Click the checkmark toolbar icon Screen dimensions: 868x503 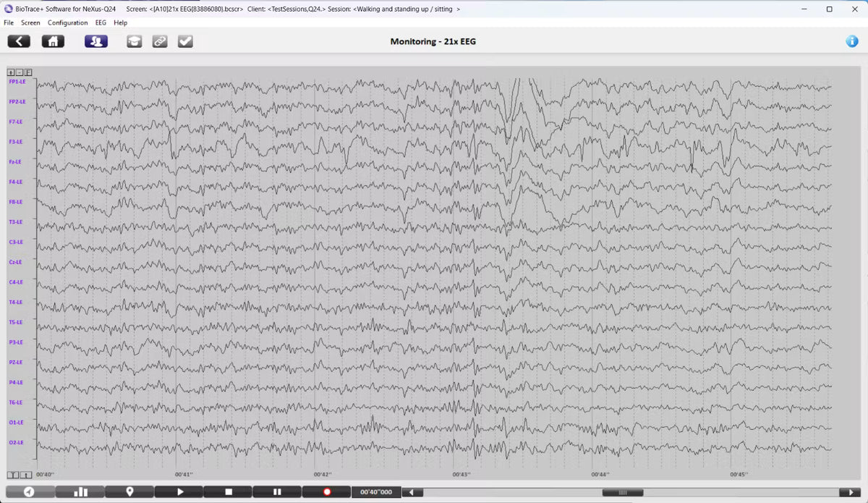(x=185, y=41)
